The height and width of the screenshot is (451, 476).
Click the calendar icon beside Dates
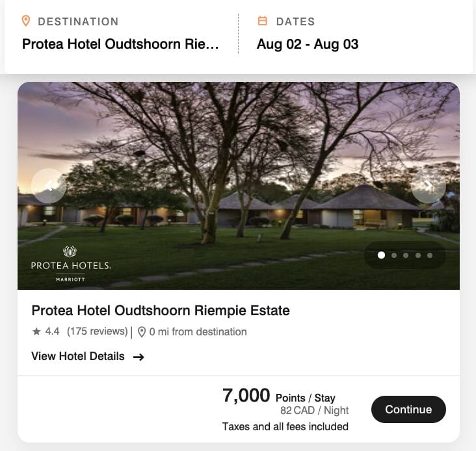click(x=263, y=21)
